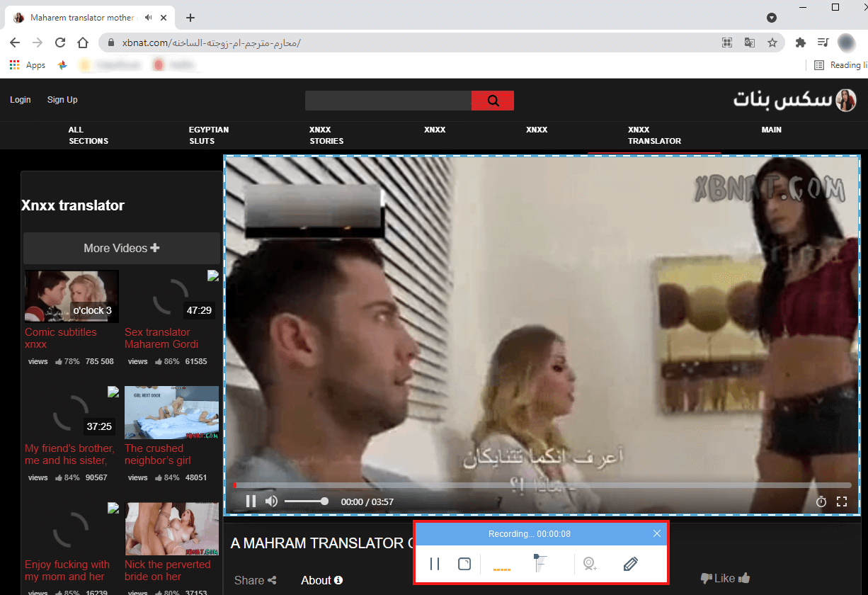Open the 37:25 duration video thumbnail

(72, 412)
